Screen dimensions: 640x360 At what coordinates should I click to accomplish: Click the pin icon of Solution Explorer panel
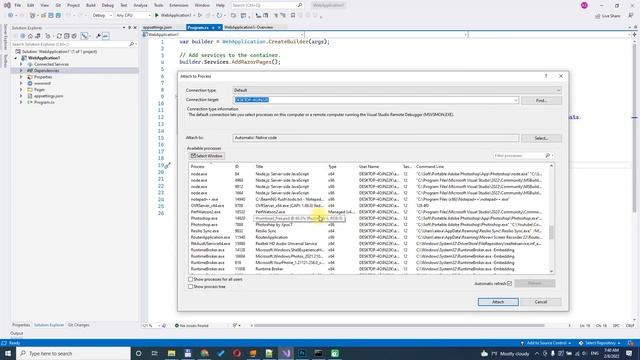(x=129, y=27)
